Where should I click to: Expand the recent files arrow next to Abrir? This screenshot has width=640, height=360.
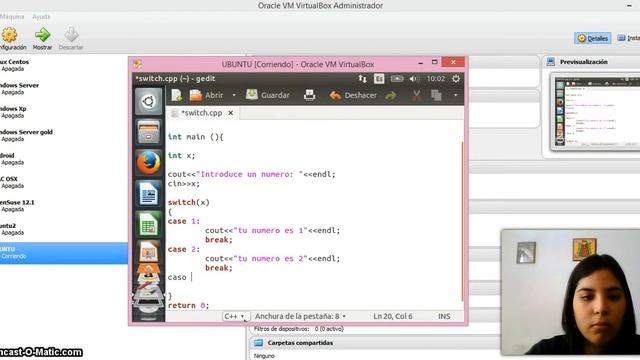pyautogui.click(x=234, y=95)
